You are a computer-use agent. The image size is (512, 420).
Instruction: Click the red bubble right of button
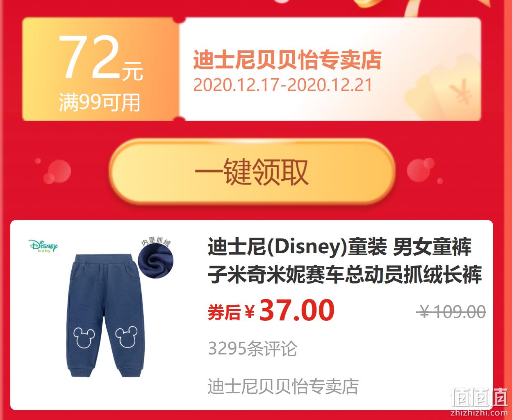[x=421, y=171]
